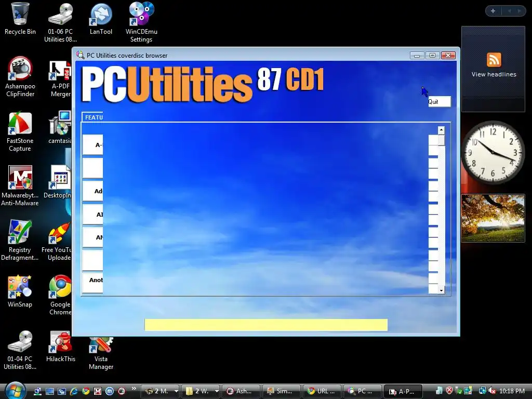Launch the HiJackThis shortcut
The height and width of the screenshot is (399, 532).
click(x=60, y=346)
